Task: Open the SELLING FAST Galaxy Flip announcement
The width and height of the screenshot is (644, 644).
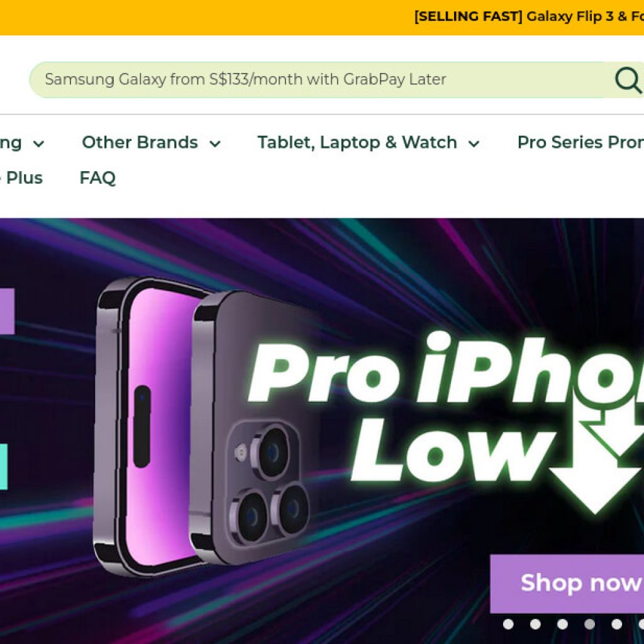Action: (x=529, y=16)
